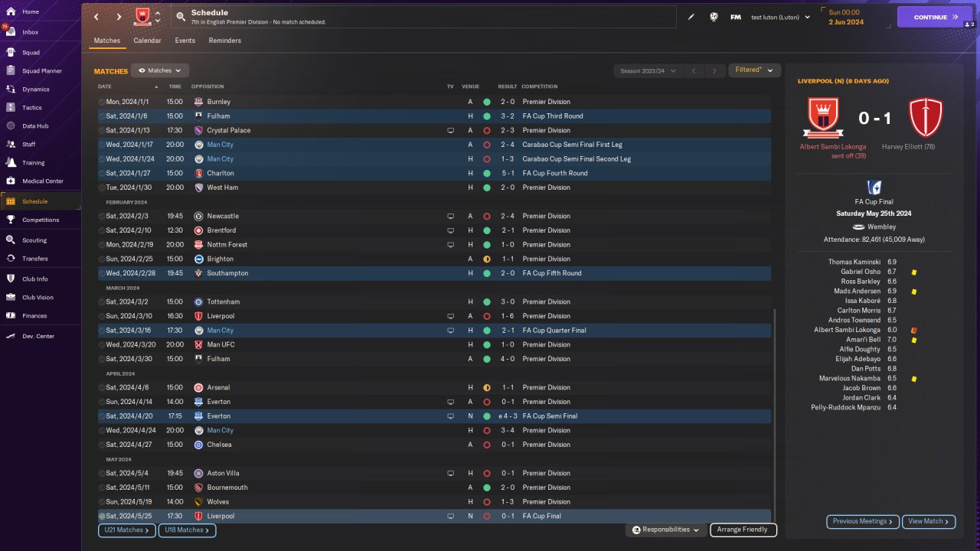
Task: Open Club Vision in the sidebar
Action: pyautogui.click(x=38, y=297)
